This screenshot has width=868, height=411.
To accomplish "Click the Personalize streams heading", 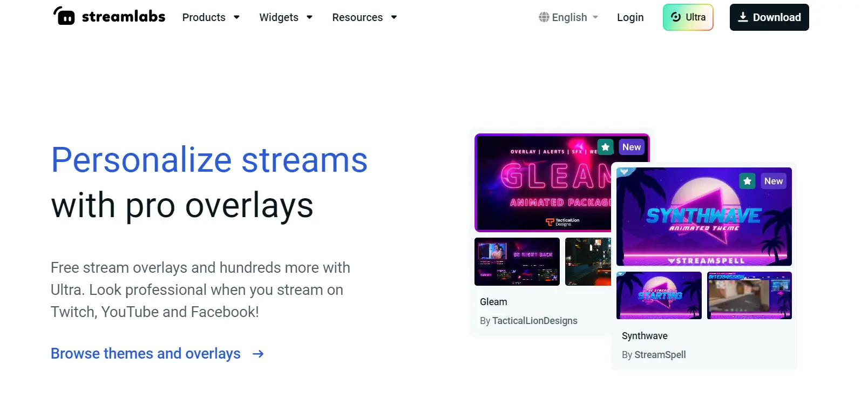I will point(209,160).
